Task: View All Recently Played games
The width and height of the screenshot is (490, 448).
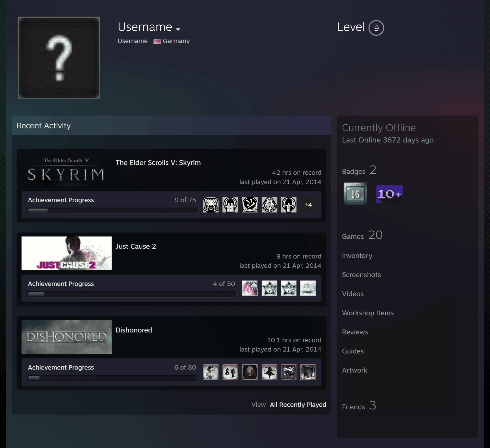Action: [x=298, y=405]
